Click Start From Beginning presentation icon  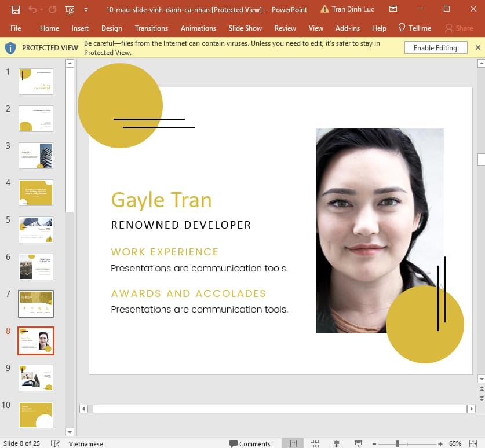(x=70, y=9)
